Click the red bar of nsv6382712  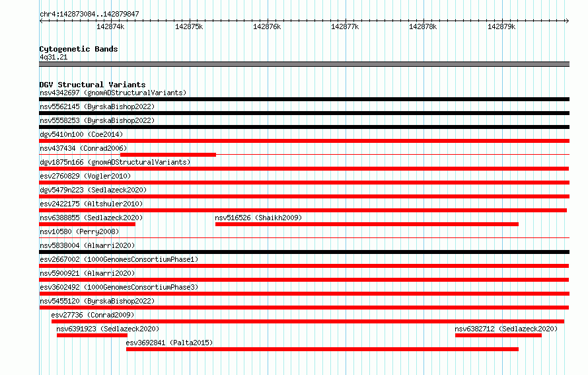[498, 335]
